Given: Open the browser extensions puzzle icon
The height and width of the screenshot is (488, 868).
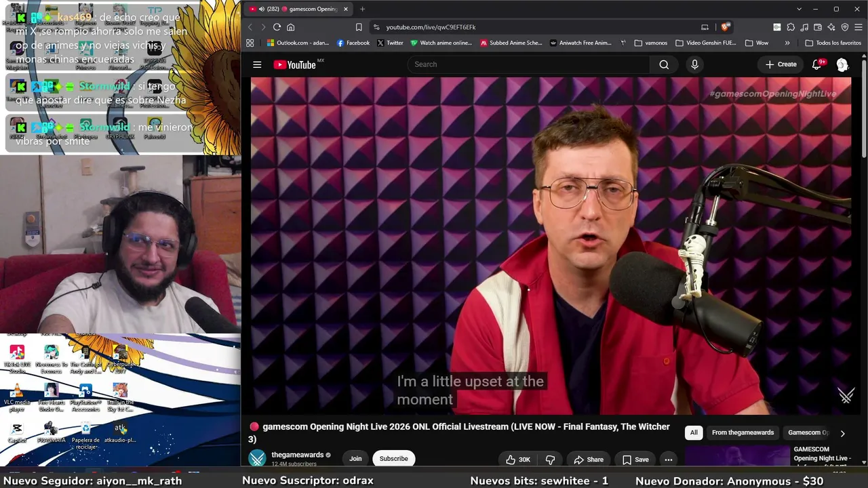Looking at the screenshot, I should coord(791,27).
